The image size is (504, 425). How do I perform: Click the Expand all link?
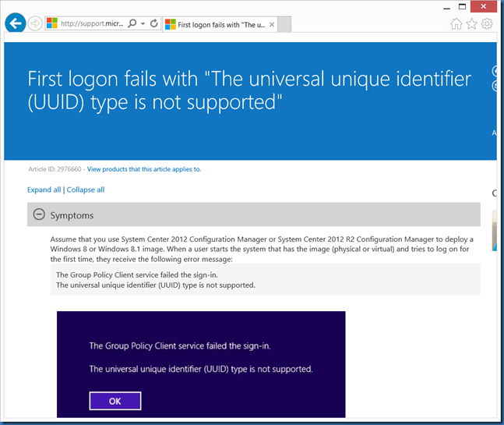click(44, 189)
